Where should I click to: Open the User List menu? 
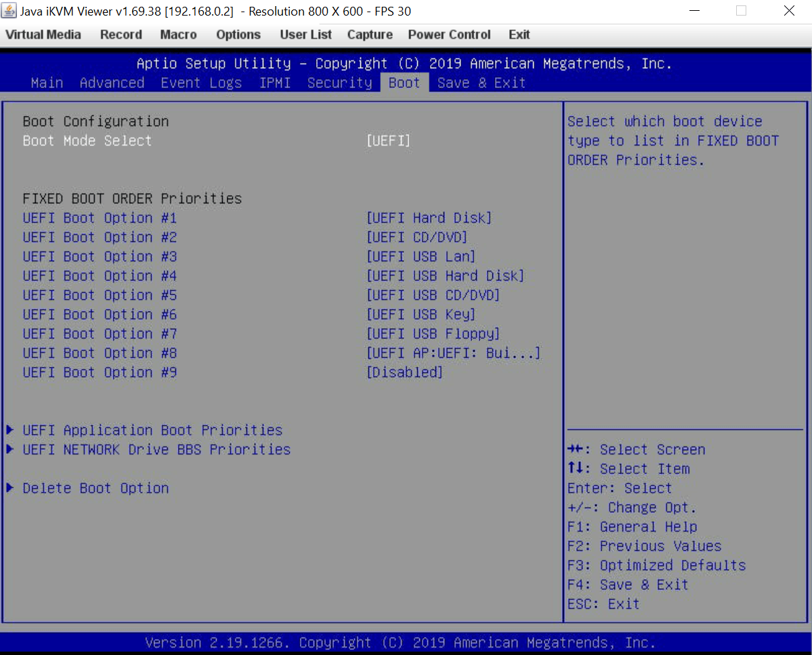(305, 35)
